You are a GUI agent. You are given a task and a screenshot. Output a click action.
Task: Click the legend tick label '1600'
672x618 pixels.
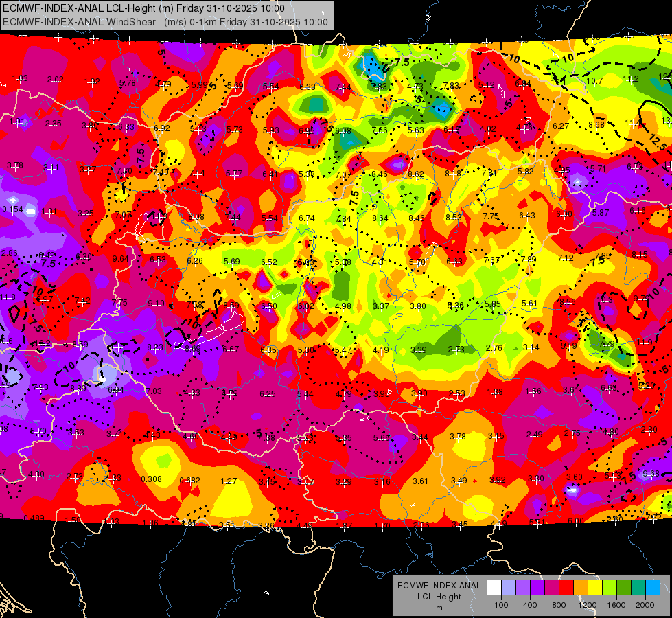pyautogui.click(x=616, y=605)
